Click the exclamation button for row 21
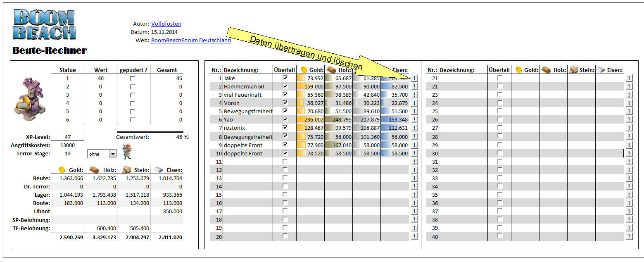This screenshot has width=644, height=262. 629,78
